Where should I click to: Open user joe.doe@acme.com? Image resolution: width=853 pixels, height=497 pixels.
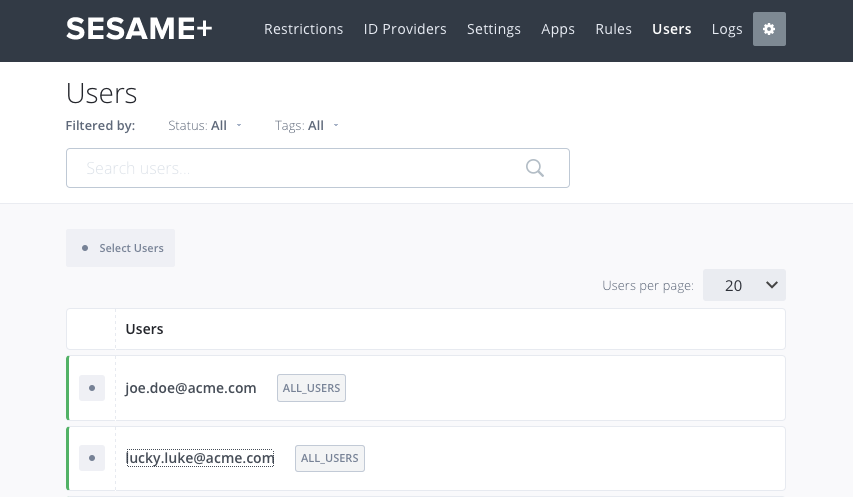[191, 388]
